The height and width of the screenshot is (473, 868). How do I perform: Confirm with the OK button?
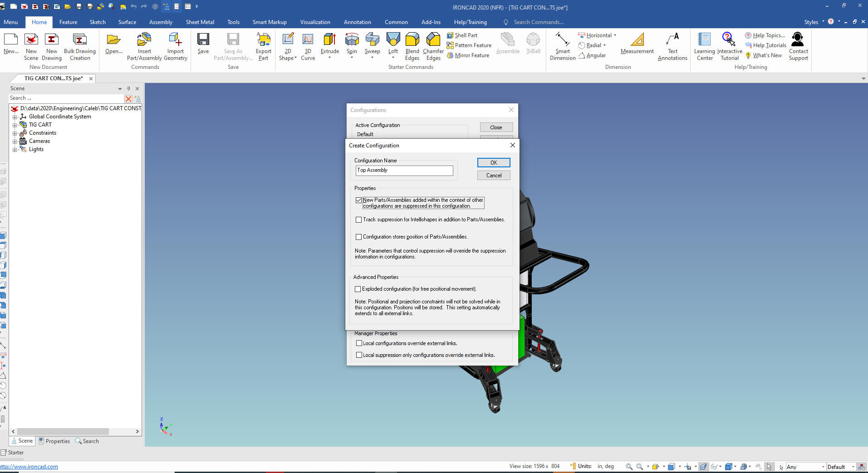[x=494, y=162]
